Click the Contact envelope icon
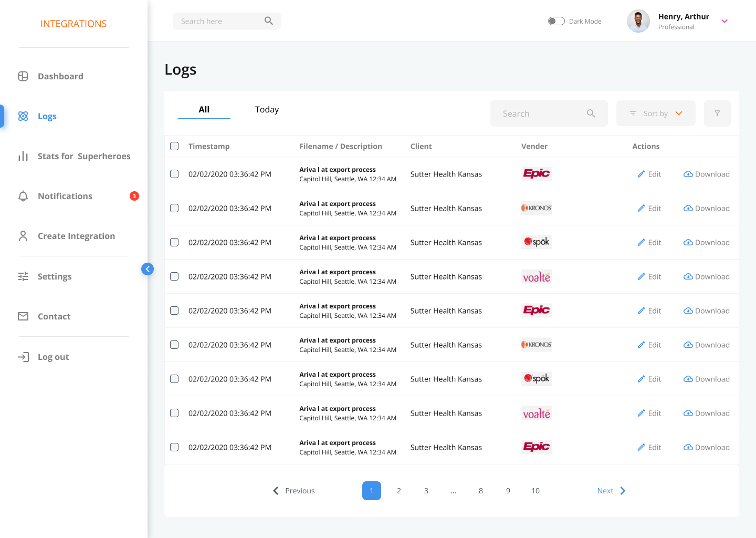This screenshot has height=538, width=756. [23, 316]
